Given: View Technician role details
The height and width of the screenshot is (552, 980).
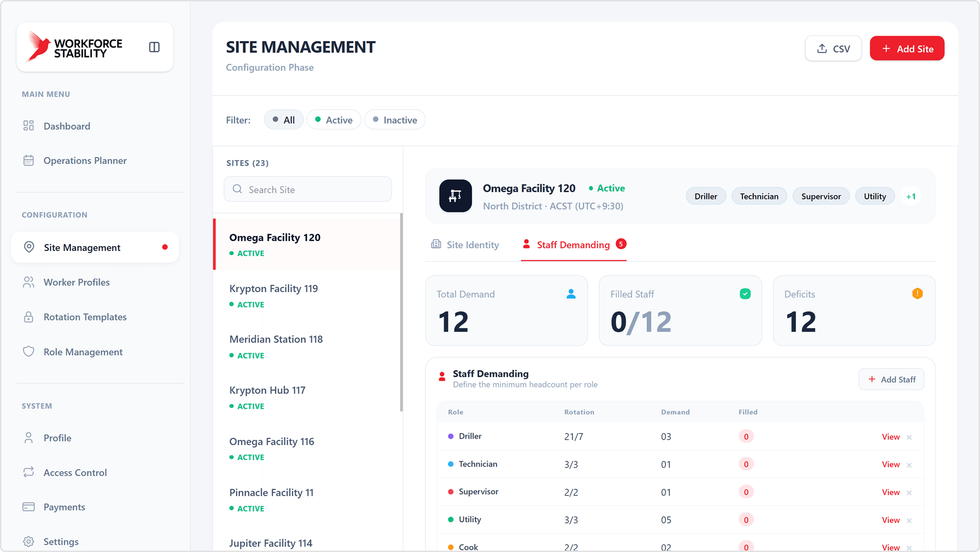Looking at the screenshot, I should click(x=891, y=464).
